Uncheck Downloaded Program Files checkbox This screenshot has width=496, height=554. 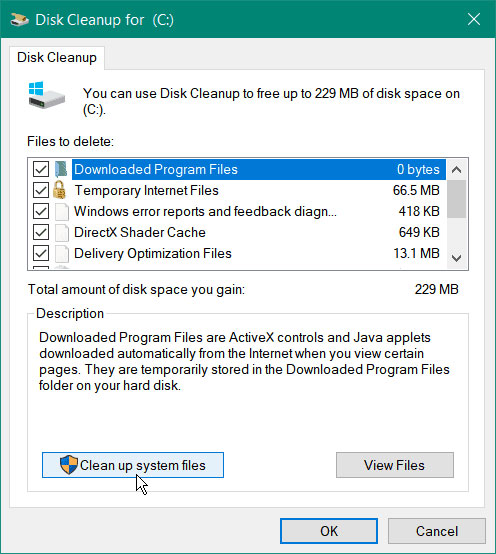[41, 169]
